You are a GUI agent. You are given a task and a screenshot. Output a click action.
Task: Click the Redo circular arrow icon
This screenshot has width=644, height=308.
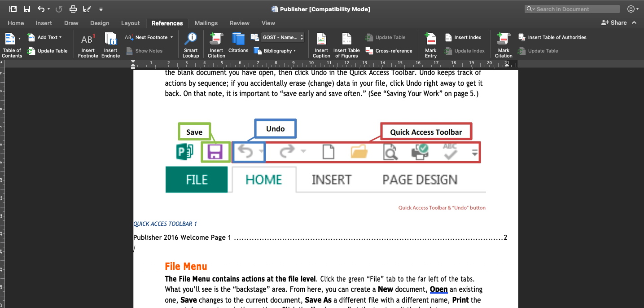tap(59, 9)
